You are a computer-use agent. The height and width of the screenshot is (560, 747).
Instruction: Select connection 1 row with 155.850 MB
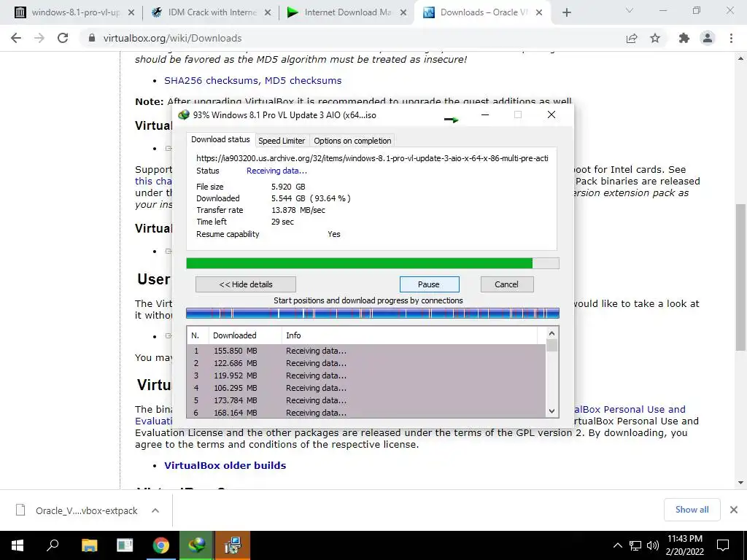point(366,351)
